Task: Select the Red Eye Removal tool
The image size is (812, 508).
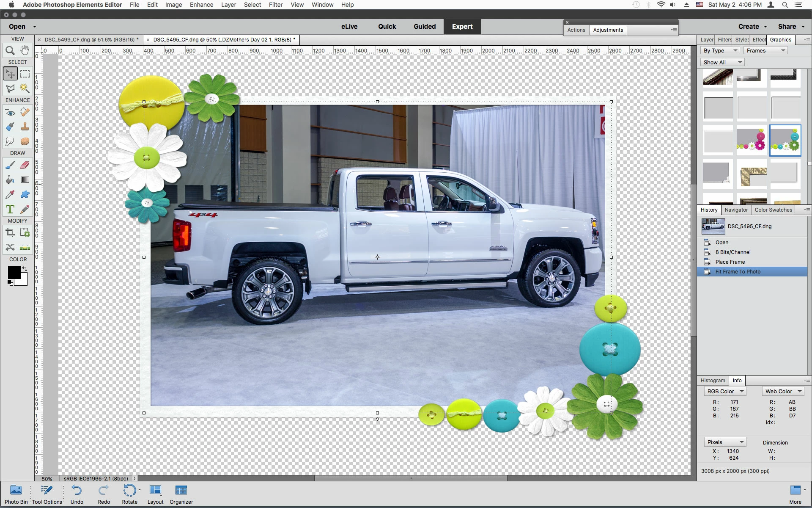Action: click(x=10, y=112)
